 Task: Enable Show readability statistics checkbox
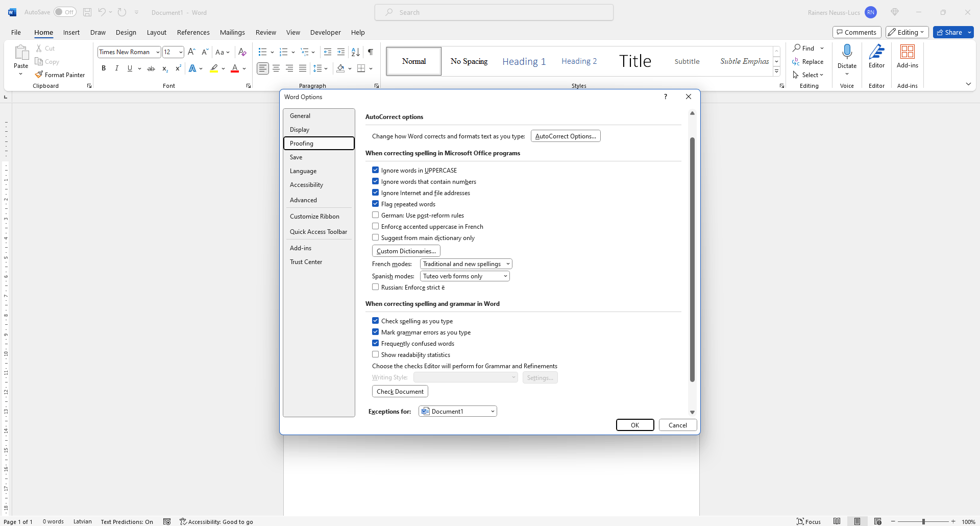[376, 354]
